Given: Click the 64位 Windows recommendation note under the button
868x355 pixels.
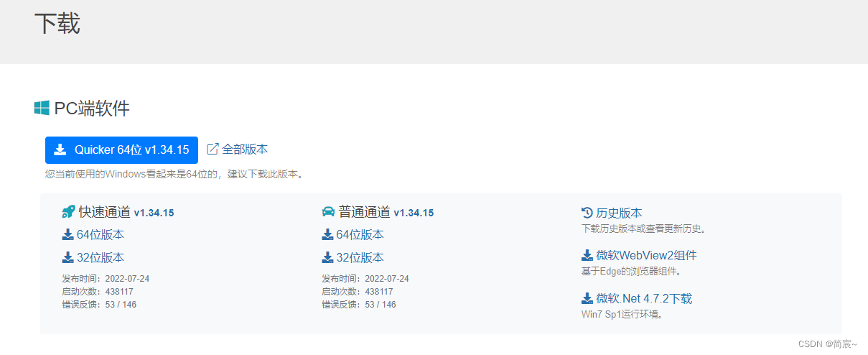Looking at the screenshot, I should click(x=174, y=174).
